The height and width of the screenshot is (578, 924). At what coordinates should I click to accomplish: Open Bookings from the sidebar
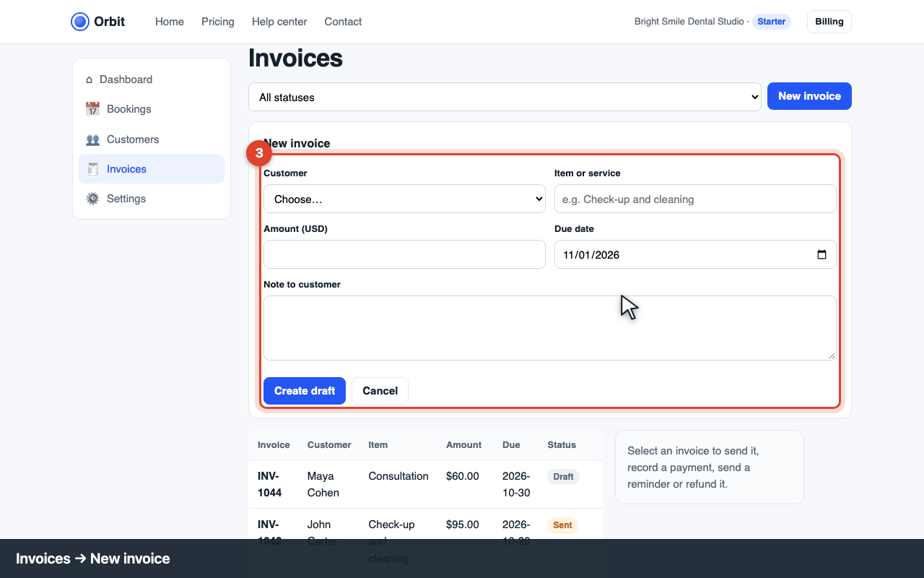152,109
